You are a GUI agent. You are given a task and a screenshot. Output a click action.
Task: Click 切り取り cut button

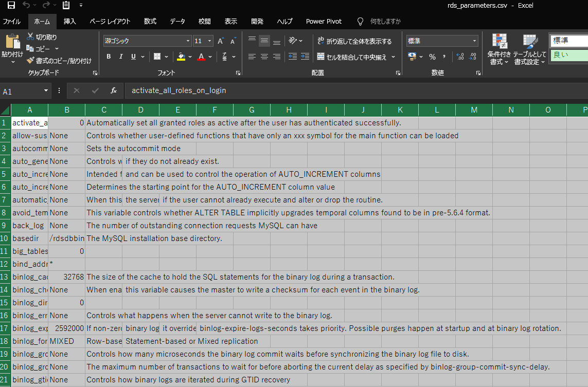[x=42, y=37]
